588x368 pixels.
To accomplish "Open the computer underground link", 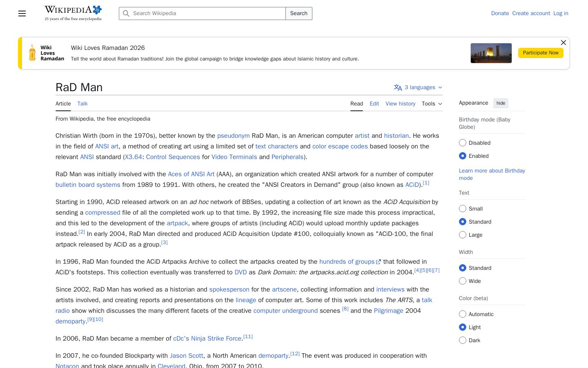I will click(285, 311).
